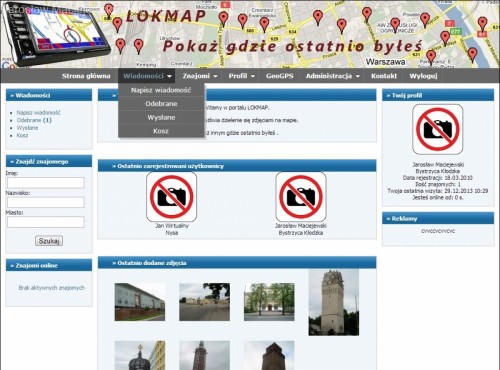Click Jarosław Maciejewski avatar in registered users
The width and height of the screenshot is (500, 370).
(x=301, y=197)
